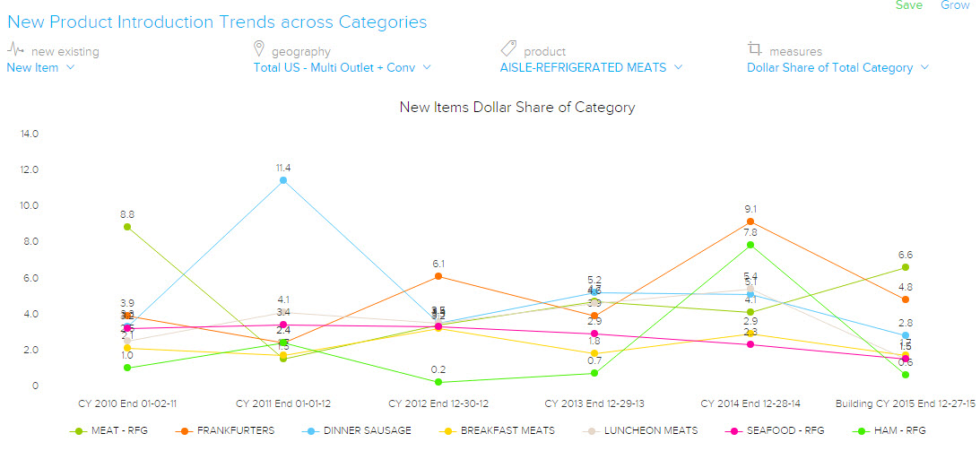Viewport: 980px width, 451px height.
Task: Expand the Total US geography dropdown
Action: [343, 67]
